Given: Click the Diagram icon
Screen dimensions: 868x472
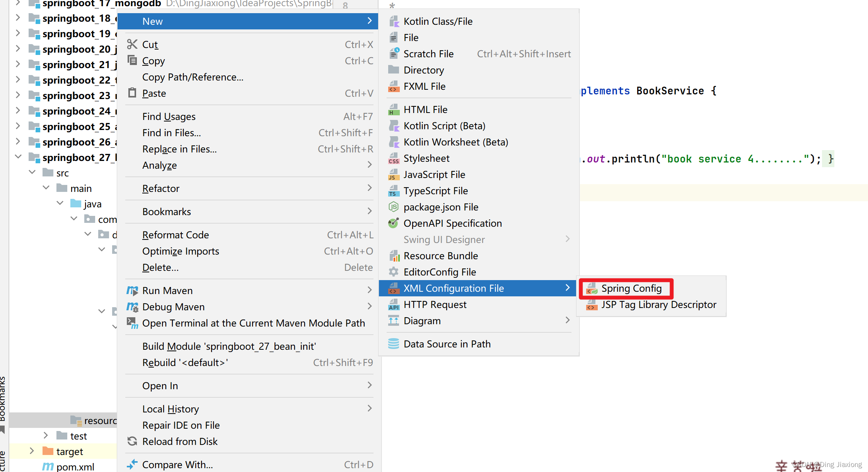Looking at the screenshot, I should pyautogui.click(x=394, y=321).
